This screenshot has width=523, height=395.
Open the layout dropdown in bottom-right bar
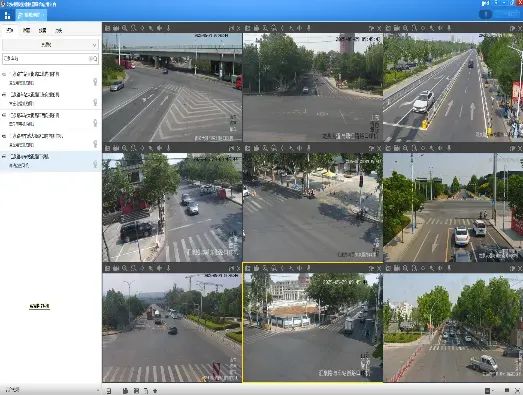tap(489, 390)
